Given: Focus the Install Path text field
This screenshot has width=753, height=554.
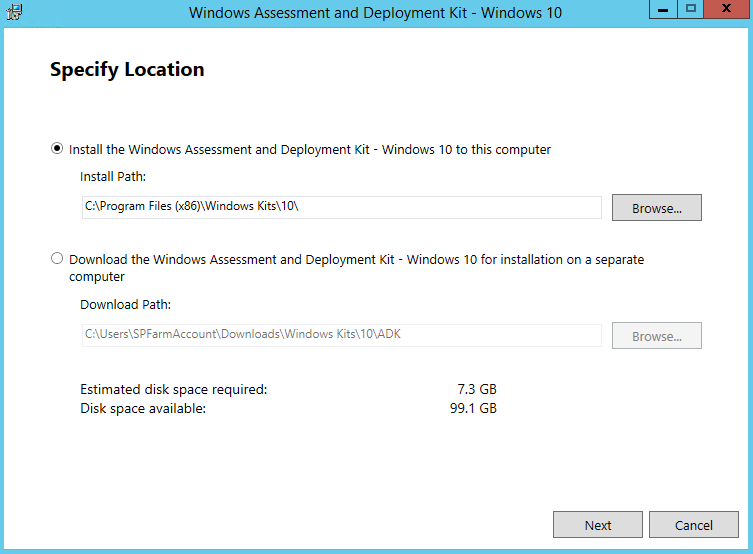Looking at the screenshot, I should pos(341,207).
